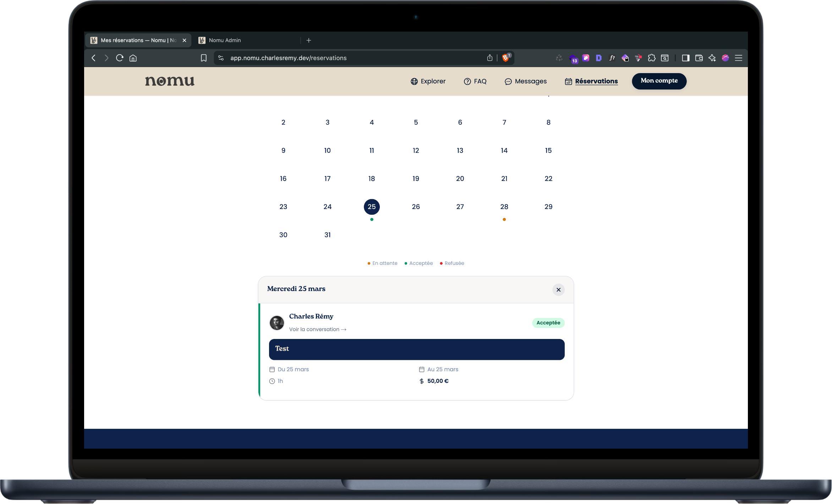Screen dimensions: 832x504
Task: Open the Brave Shields lion icon
Action: [x=506, y=58]
